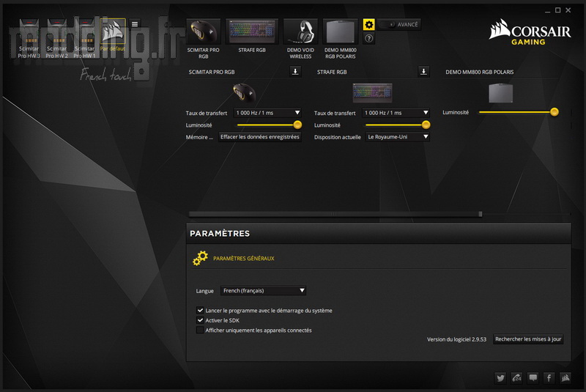Open settings via yellow gear icon
The width and height of the screenshot is (586, 392).
tap(369, 25)
